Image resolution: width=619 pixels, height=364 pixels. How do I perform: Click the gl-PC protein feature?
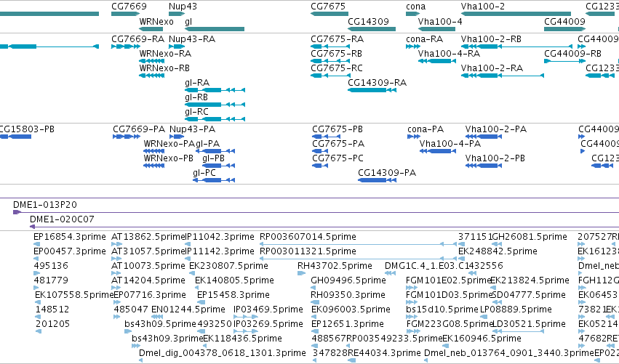(214, 180)
